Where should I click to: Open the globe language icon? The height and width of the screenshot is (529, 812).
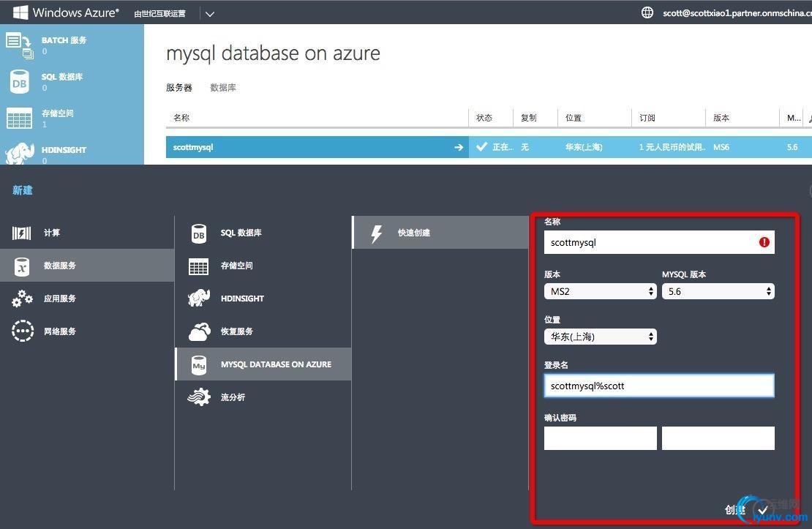pos(647,12)
